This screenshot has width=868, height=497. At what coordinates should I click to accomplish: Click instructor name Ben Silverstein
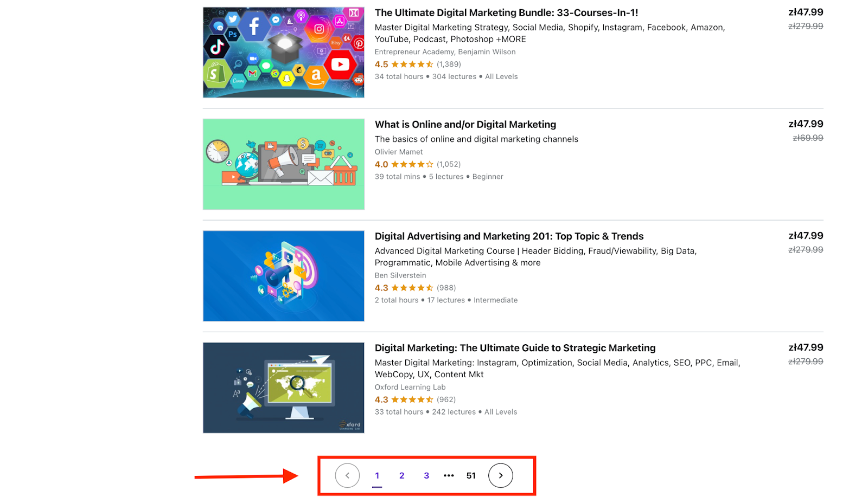(x=400, y=275)
